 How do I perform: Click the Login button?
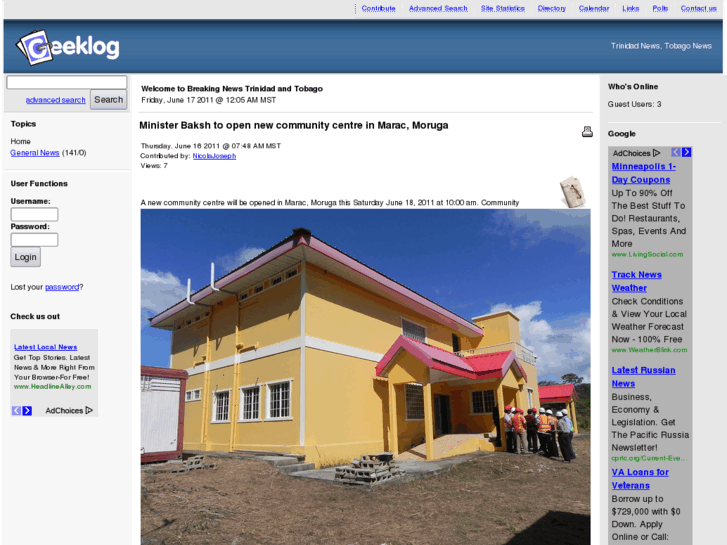tap(26, 257)
